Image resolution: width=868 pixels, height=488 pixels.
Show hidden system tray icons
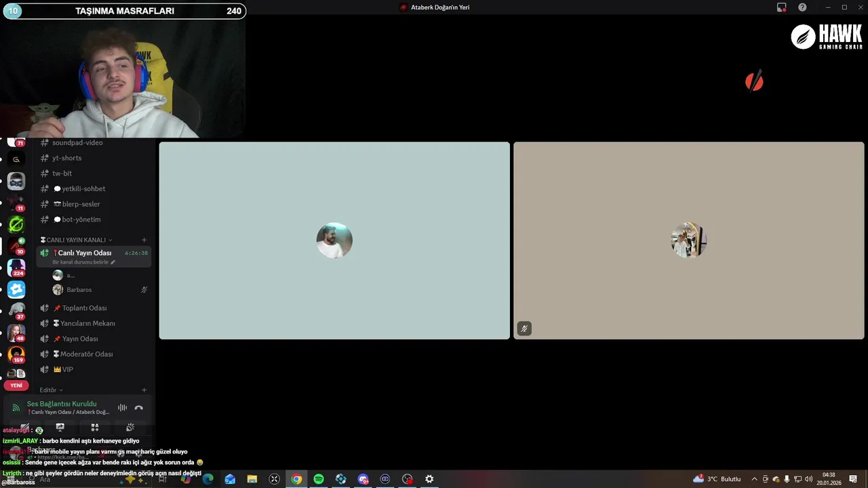754,479
